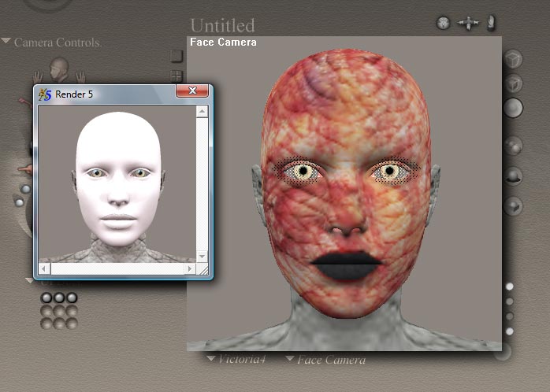Select the Left Hand Camera icon
Viewport: 550px width, 392px height.
38,77
